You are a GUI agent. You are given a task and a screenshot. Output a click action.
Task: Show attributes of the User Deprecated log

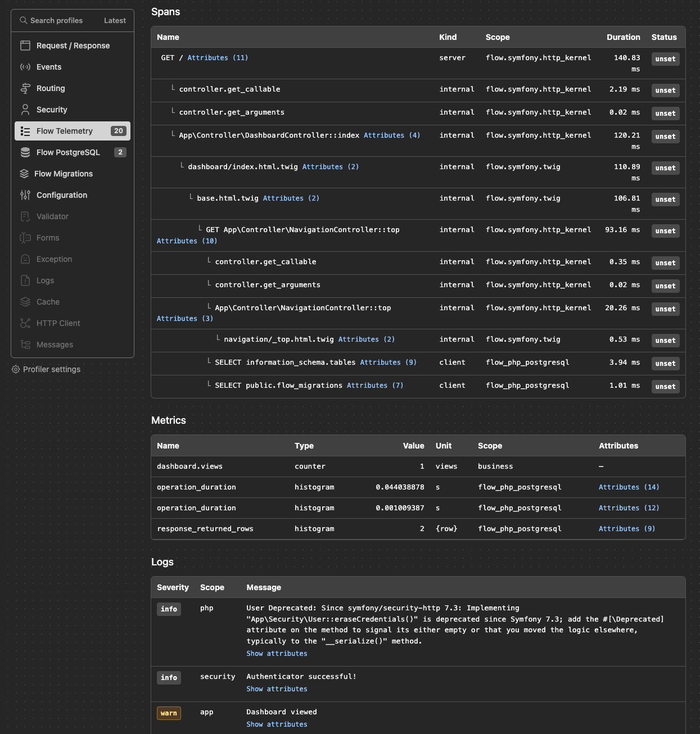coord(277,654)
